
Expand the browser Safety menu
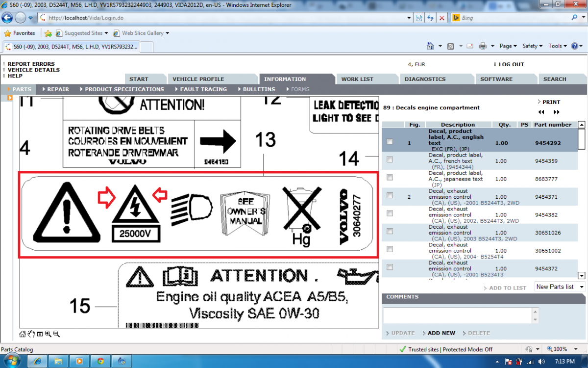click(x=532, y=46)
